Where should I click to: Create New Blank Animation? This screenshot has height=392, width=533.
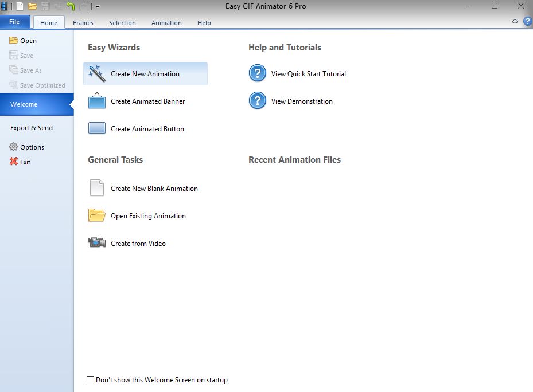[x=145, y=188]
